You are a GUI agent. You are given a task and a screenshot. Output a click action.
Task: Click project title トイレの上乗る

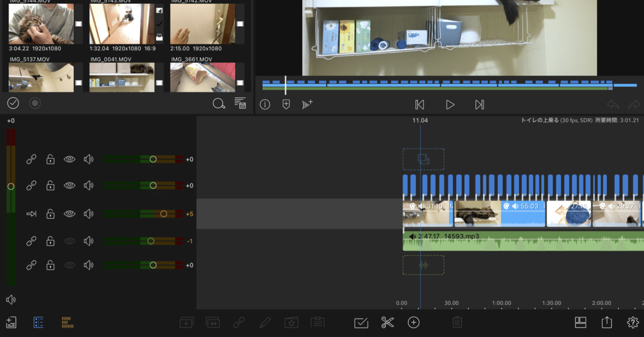tap(540, 120)
